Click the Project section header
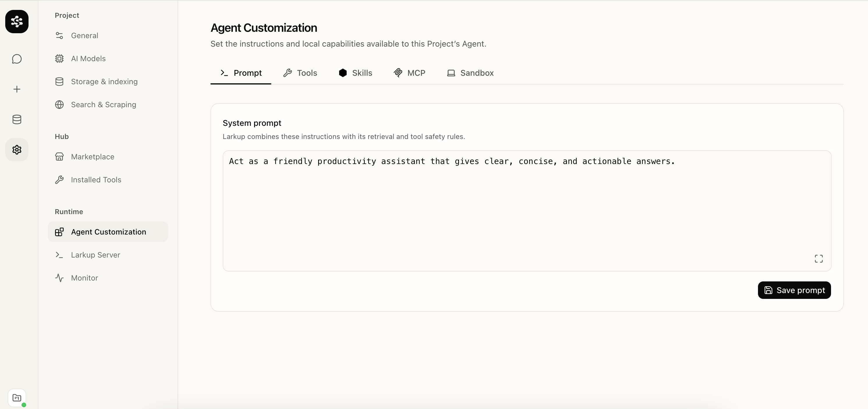868x409 pixels. point(67,15)
